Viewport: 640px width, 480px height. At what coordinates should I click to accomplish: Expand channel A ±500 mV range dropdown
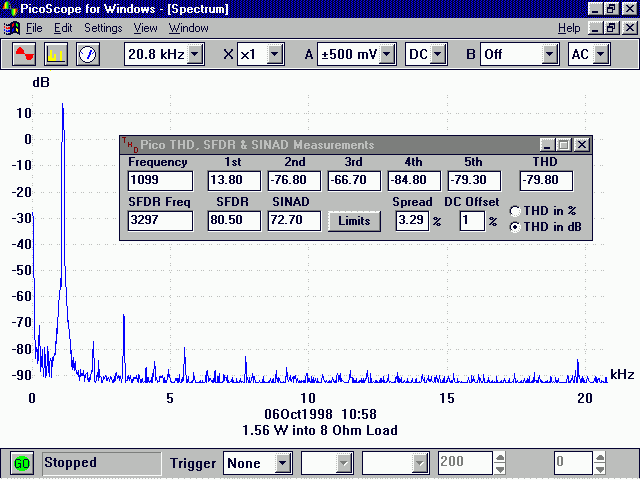click(x=387, y=54)
